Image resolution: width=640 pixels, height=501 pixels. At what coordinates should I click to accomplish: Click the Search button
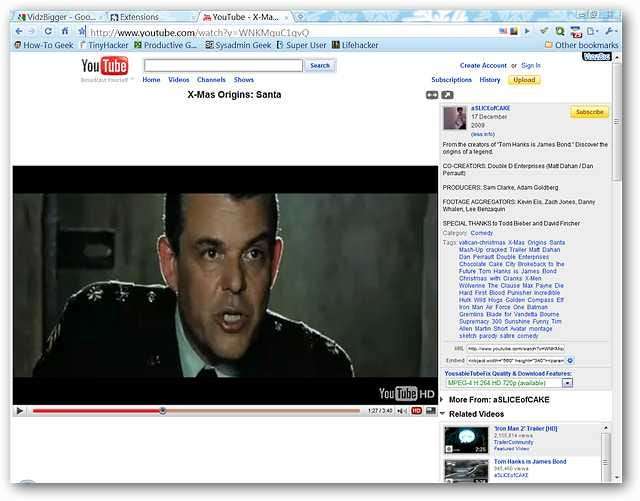(x=320, y=65)
